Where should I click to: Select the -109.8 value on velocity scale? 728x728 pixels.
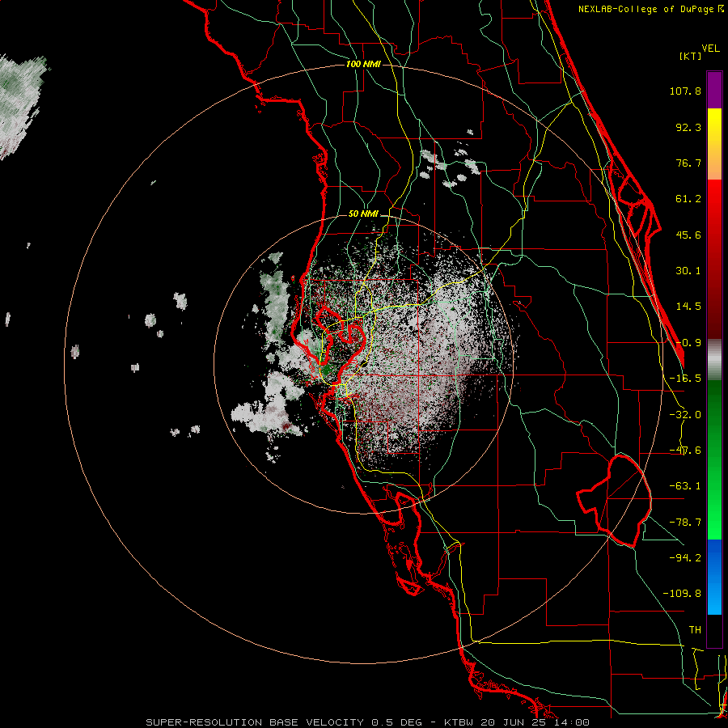(x=682, y=594)
